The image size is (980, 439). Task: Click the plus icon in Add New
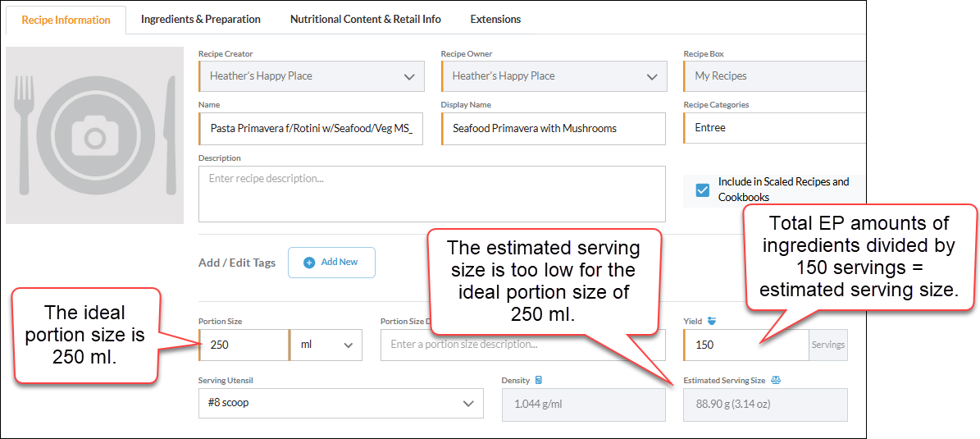point(308,263)
